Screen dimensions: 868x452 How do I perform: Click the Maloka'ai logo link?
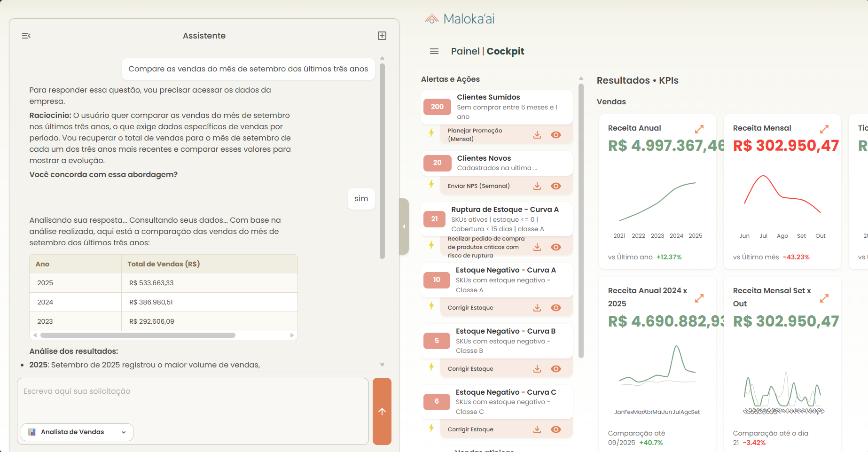tap(460, 19)
